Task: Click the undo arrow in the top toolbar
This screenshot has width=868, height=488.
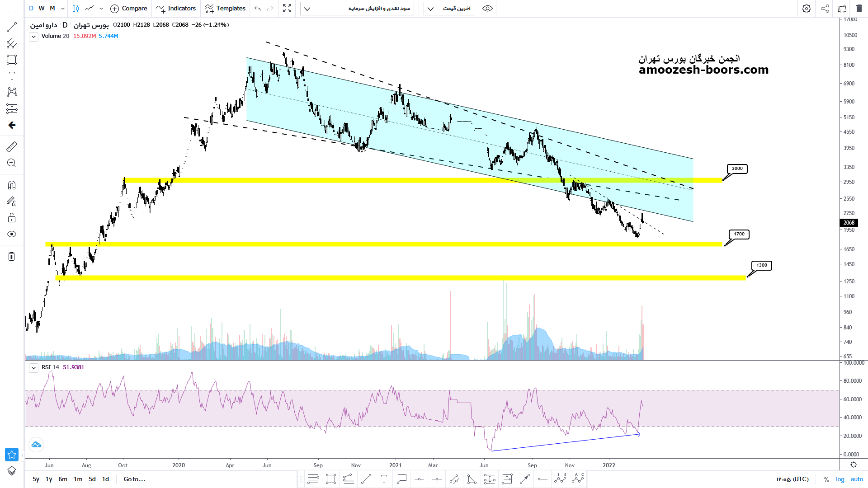Action: (x=258, y=8)
